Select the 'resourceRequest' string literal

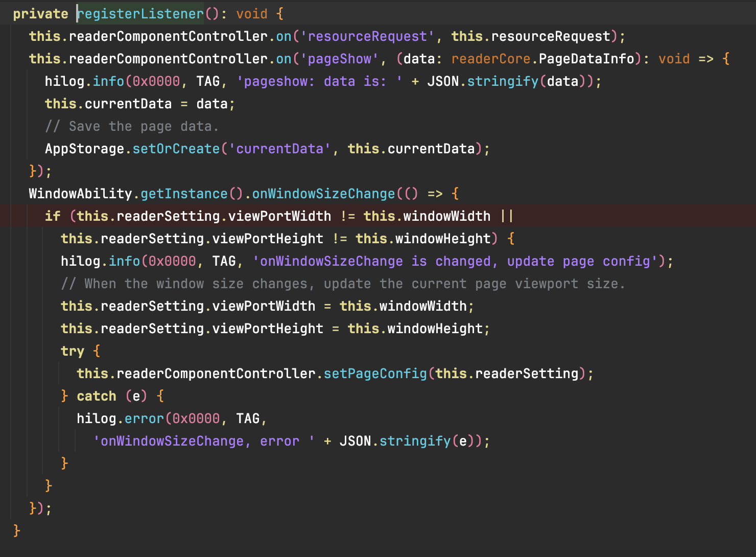pyautogui.click(x=367, y=36)
